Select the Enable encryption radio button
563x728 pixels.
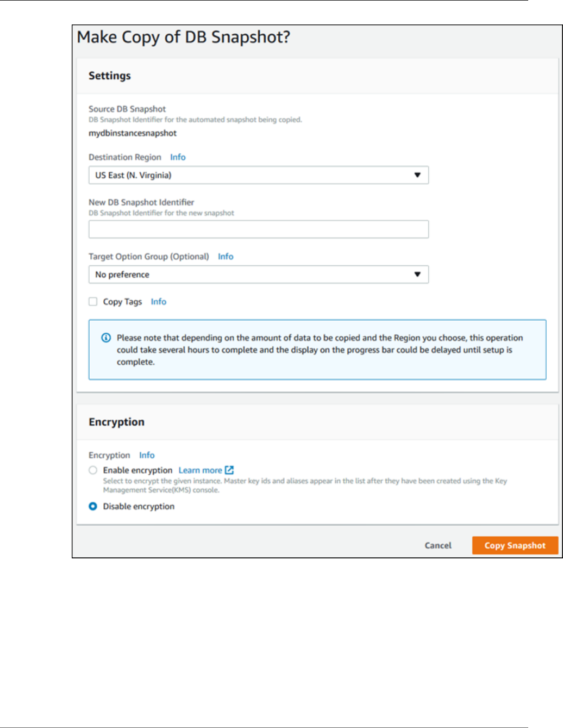pyautogui.click(x=93, y=470)
